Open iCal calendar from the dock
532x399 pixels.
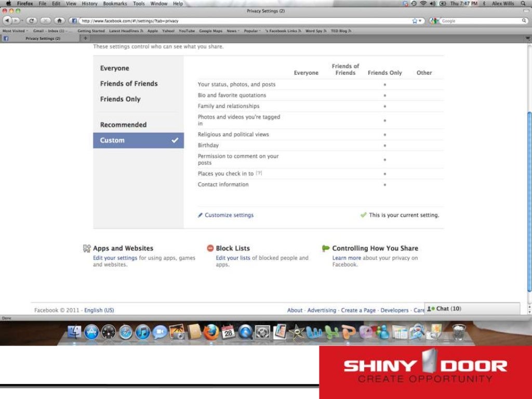pos(228,332)
